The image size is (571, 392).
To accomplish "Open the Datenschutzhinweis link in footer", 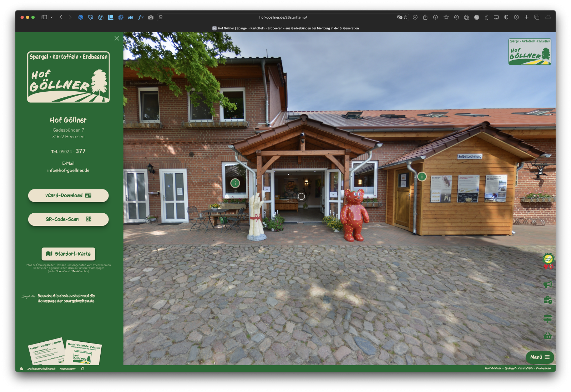I will [x=41, y=369].
